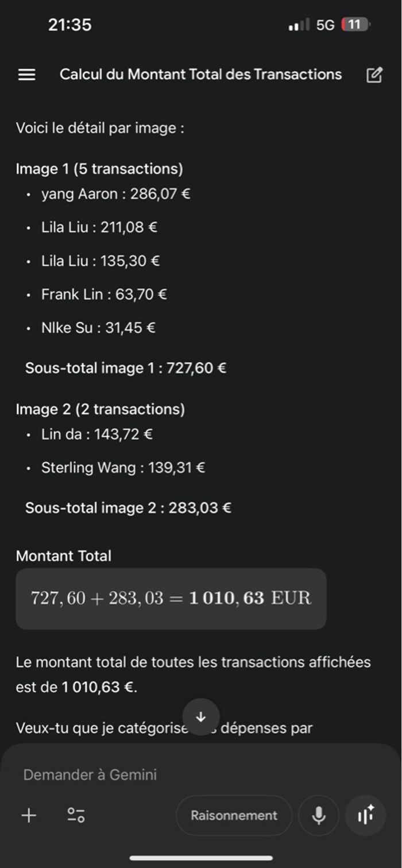Screen dimensions: 402x868
Task: Tap the yang Aaron 286,07 € line
Action: point(115,194)
